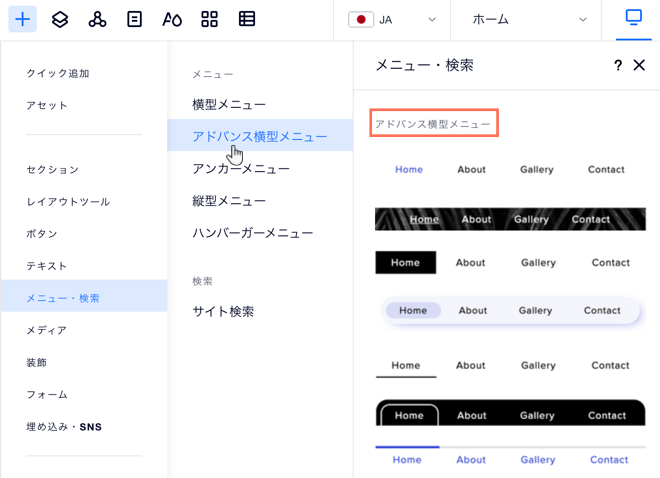
Task: Open the Site Styles text-and-drop icon
Action: click(x=172, y=19)
